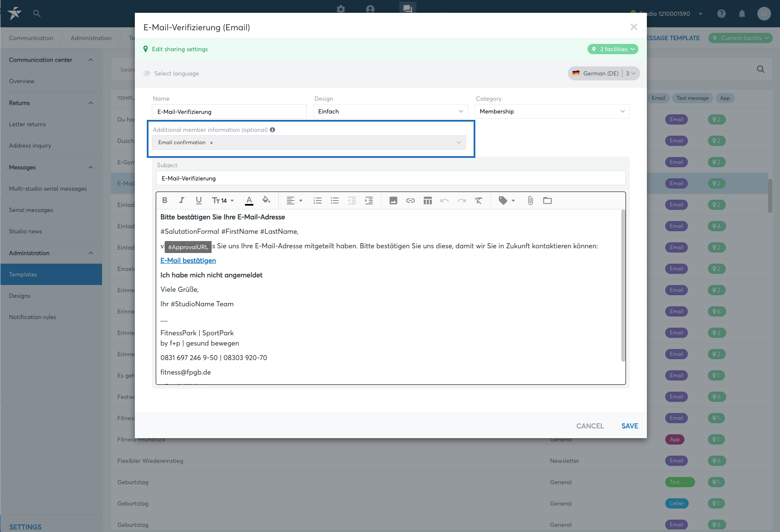Remove the Email confirmation tag
Image resolution: width=780 pixels, height=532 pixels.
[211, 143]
